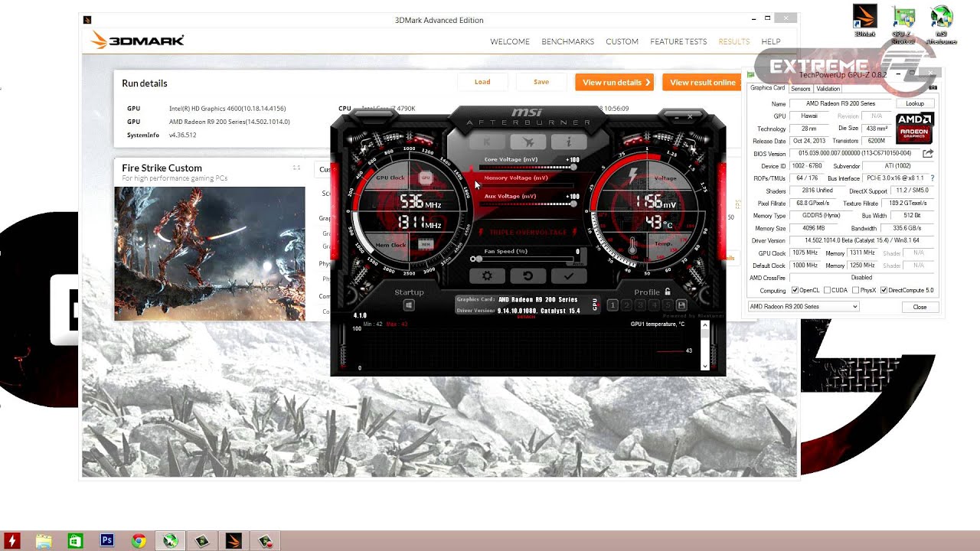980x551 pixels.
Task: Open MSI Afterburner desktop shortcut icon
Action: click(x=942, y=24)
